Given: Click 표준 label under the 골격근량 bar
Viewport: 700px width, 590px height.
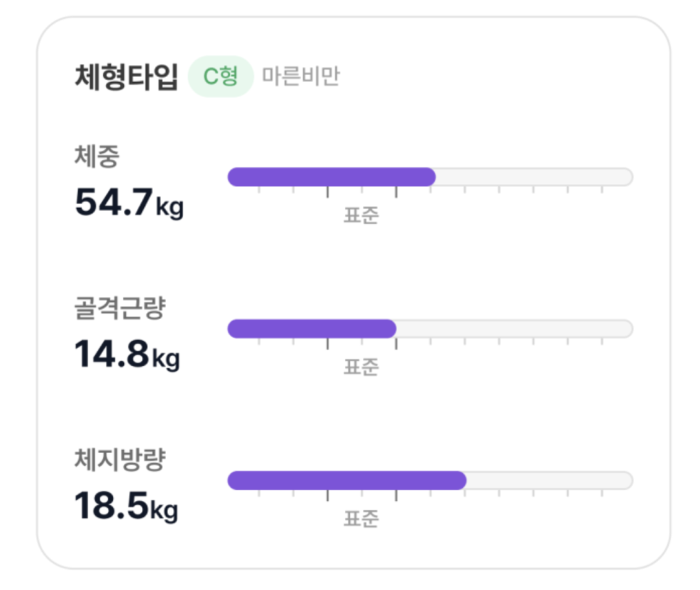Looking at the screenshot, I should [361, 367].
